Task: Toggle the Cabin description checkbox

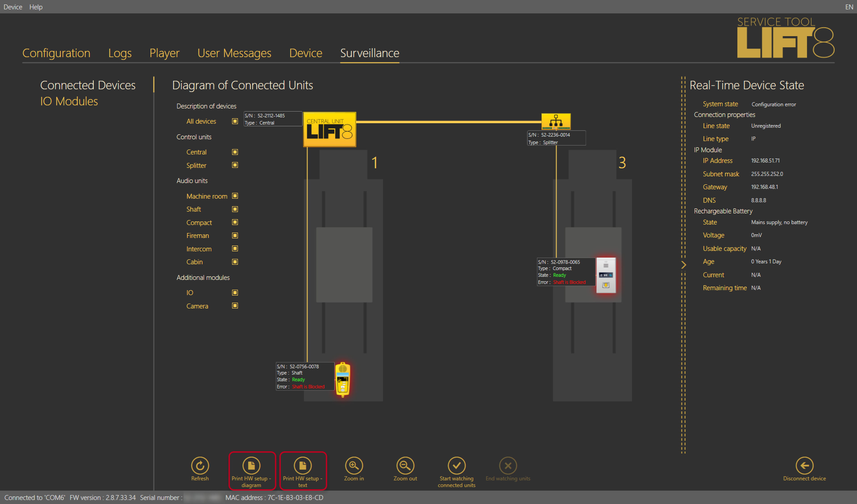Action: [x=235, y=262]
